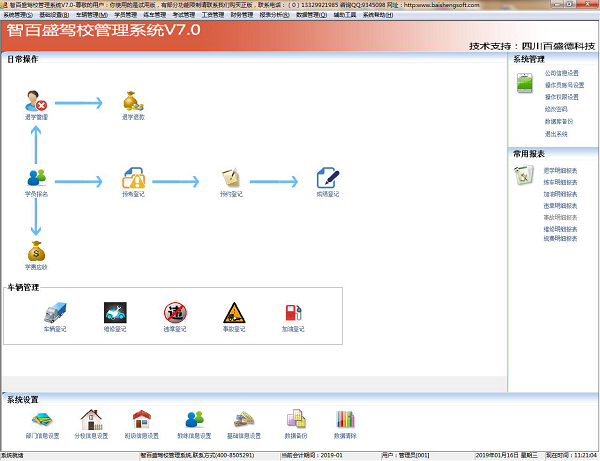This screenshot has width=600, height=461.
Task: Open the 车辆管理 menu
Action: click(92, 15)
